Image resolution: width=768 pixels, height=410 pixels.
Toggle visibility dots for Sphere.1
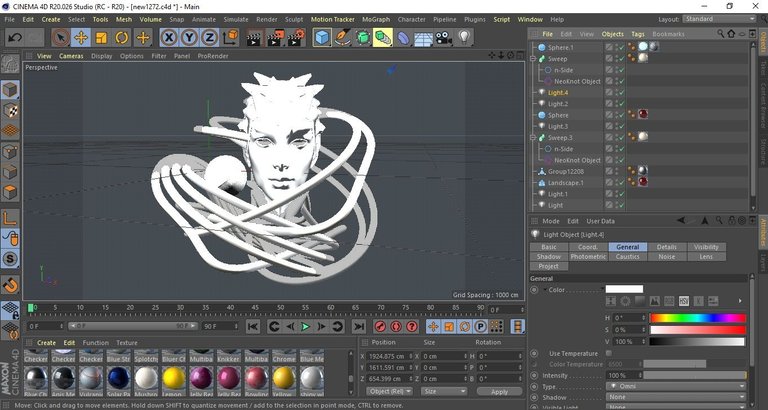(617, 48)
